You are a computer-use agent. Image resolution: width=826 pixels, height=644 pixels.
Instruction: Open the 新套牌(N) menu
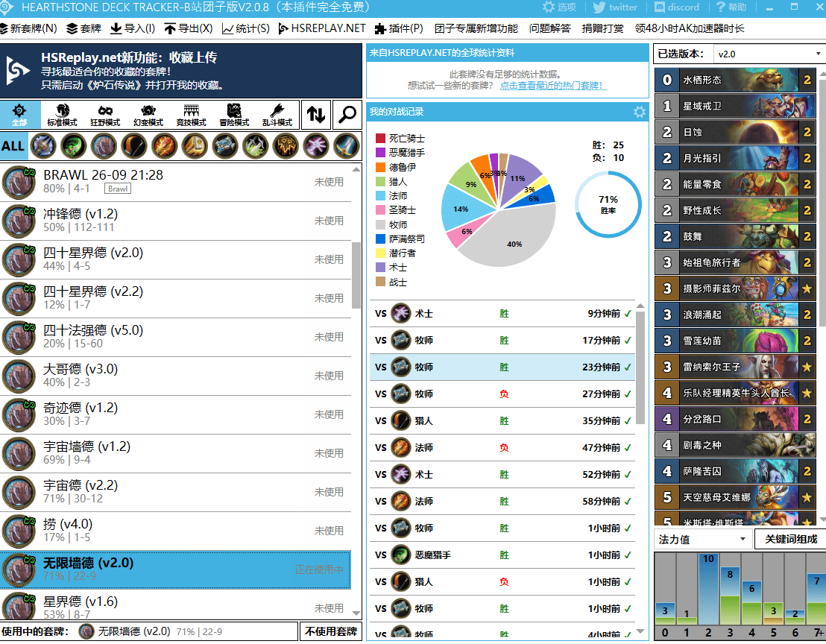pyautogui.click(x=28, y=28)
